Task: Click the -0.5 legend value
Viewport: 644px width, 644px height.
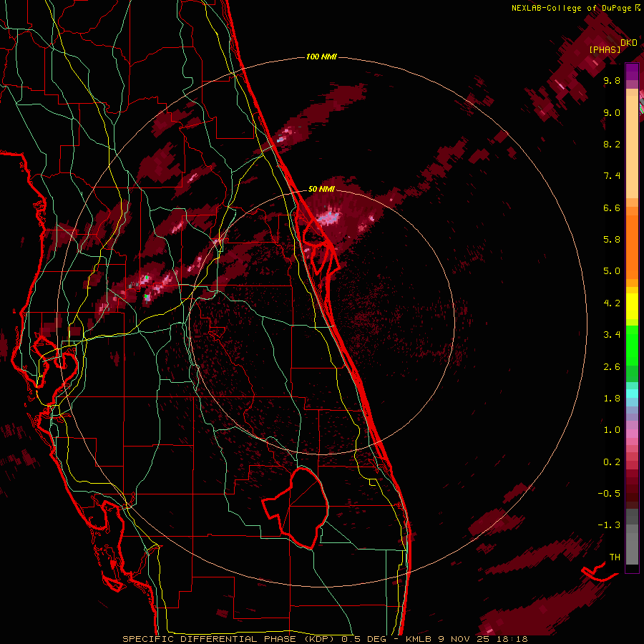Action: click(x=609, y=494)
